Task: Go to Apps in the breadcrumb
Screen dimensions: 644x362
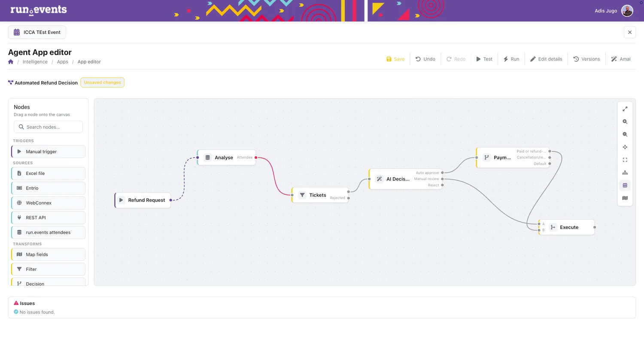Action: point(63,62)
